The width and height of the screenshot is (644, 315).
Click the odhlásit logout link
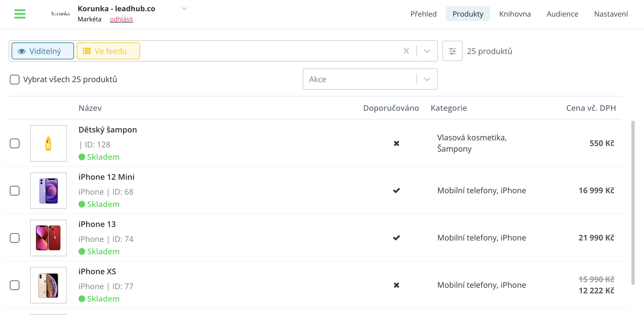(x=121, y=19)
